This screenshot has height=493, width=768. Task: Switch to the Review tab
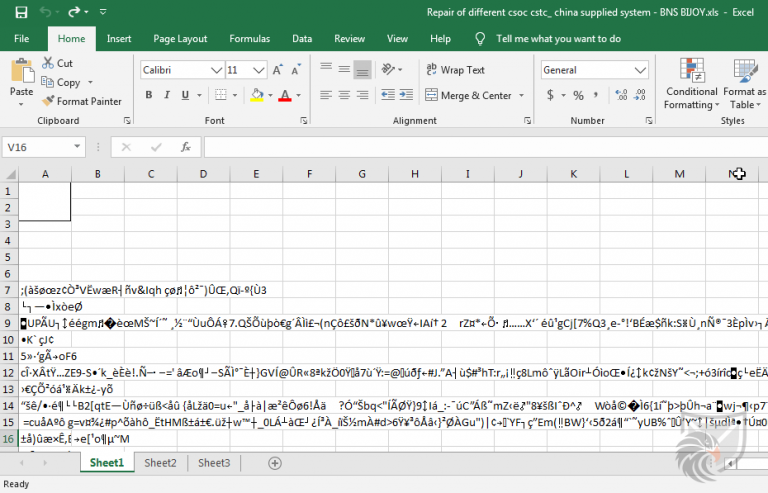(x=350, y=39)
